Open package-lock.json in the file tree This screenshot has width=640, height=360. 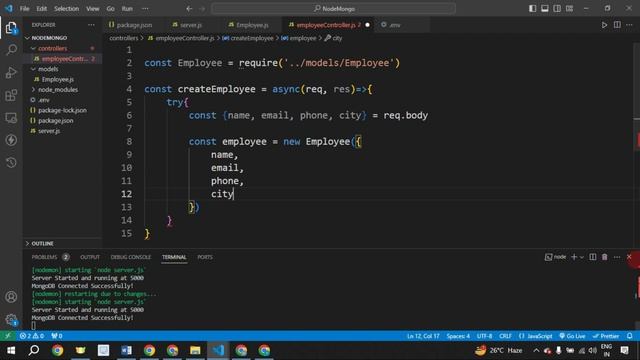[x=62, y=110]
